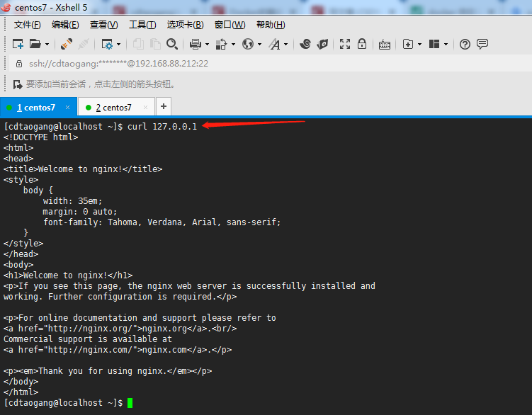This screenshot has width=532, height=415.
Task: Click the Open session folder icon
Action: click(x=35, y=44)
